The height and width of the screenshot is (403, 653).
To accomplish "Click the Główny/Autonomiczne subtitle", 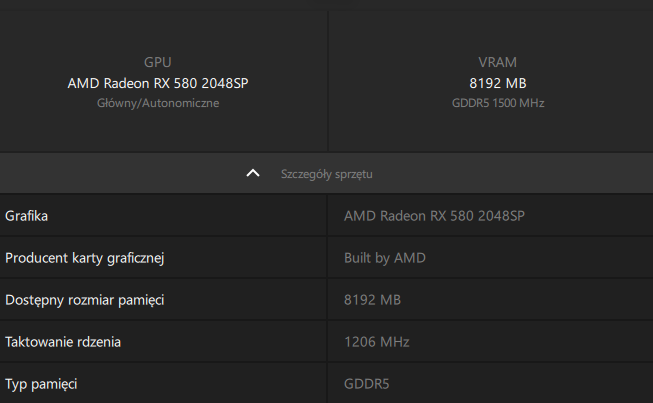I will (158, 102).
